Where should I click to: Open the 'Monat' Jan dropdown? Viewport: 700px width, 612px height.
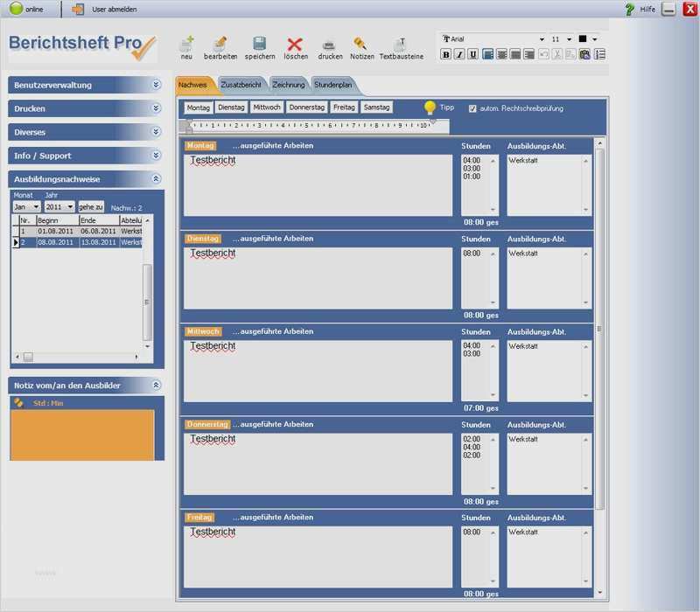pyautogui.click(x=27, y=206)
